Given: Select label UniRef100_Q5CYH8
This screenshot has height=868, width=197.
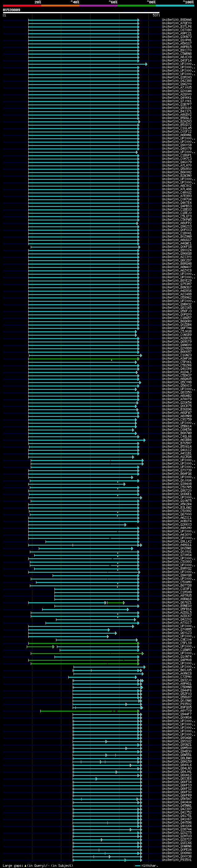Looking at the screenshot, I should tap(177, 382).
